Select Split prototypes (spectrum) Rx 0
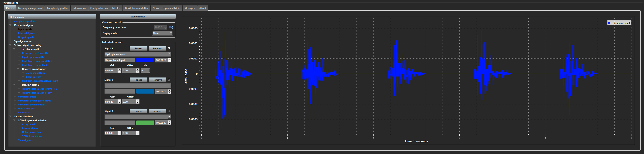 point(40,81)
